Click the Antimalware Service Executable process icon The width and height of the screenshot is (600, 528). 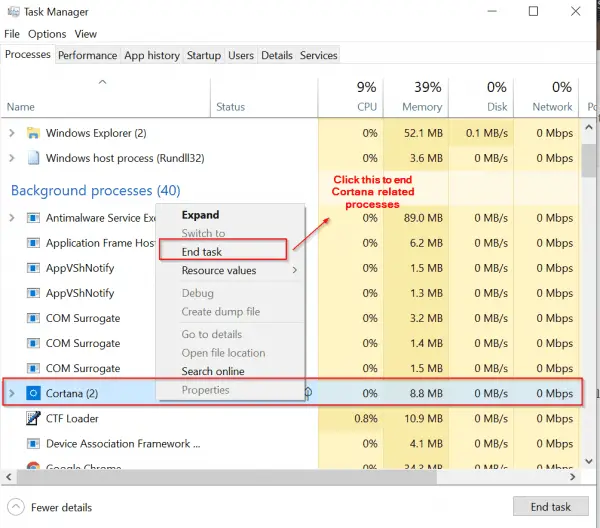click(33, 218)
